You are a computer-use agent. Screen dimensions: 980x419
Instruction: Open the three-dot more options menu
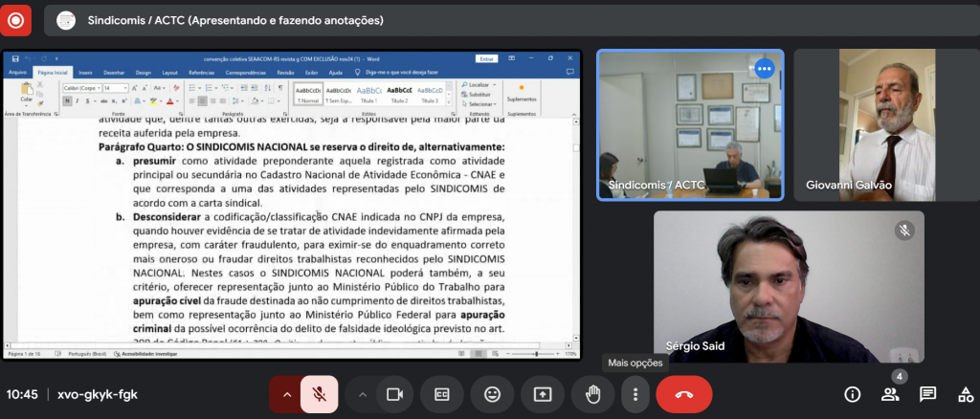pyautogui.click(x=635, y=394)
